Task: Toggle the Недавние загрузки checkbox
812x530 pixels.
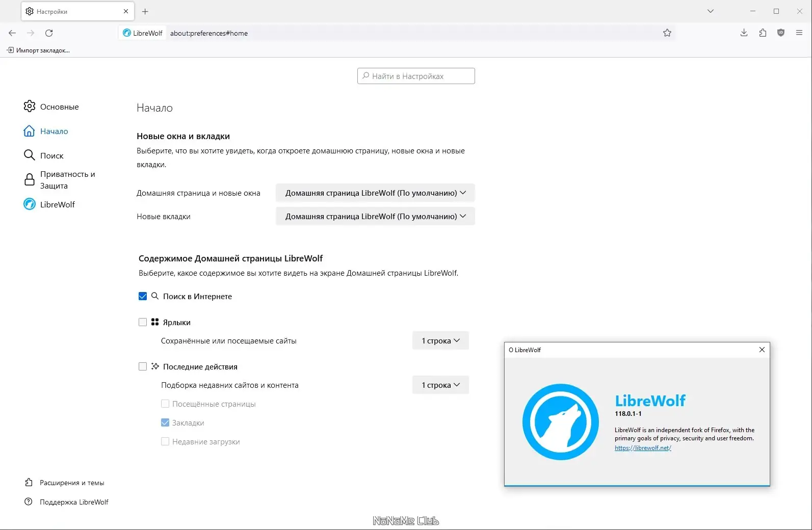Action: (165, 441)
